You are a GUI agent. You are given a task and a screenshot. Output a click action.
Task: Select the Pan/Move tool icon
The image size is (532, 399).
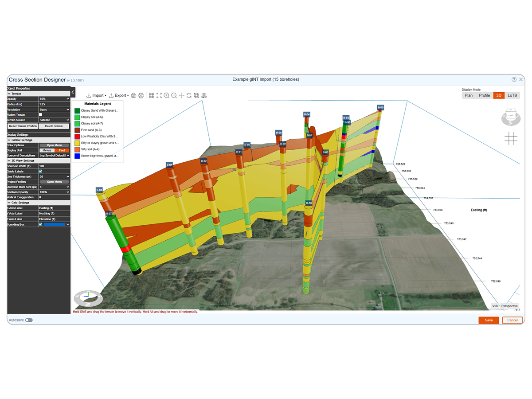[x=182, y=95]
